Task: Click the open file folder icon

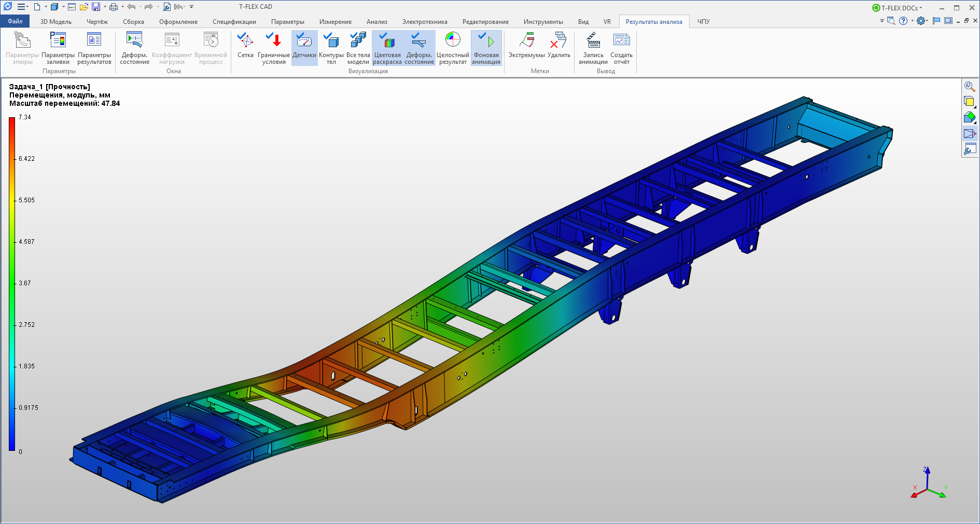Action: pyautogui.click(x=84, y=7)
